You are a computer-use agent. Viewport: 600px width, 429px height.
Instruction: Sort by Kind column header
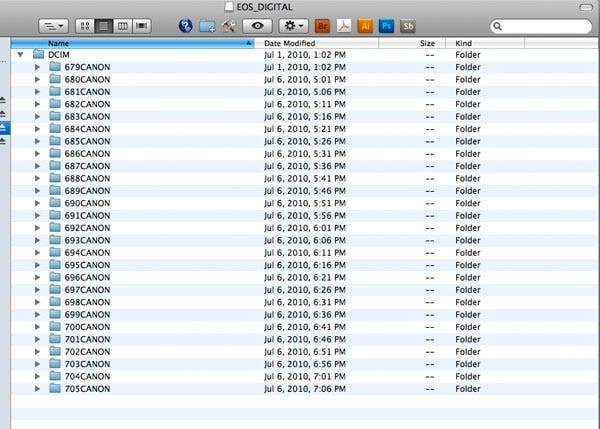pyautogui.click(x=485, y=43)
